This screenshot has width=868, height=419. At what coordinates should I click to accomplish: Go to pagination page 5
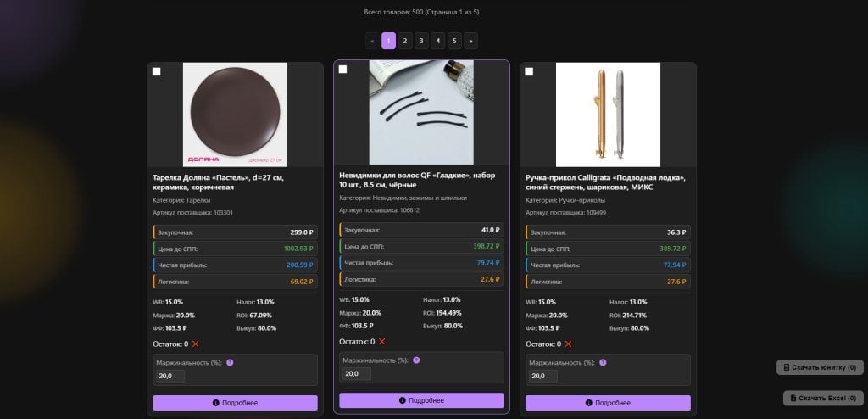click(454, 41)
